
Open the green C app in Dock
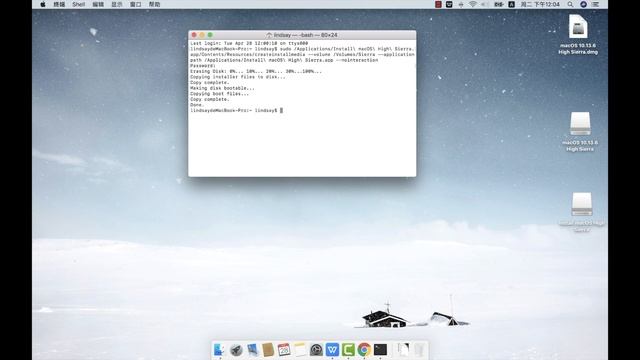click(348, 350)
